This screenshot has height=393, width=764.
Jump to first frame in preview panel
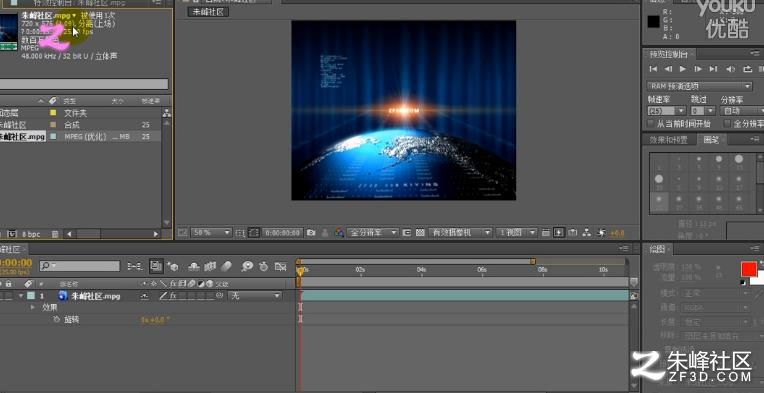pos(653,69)
